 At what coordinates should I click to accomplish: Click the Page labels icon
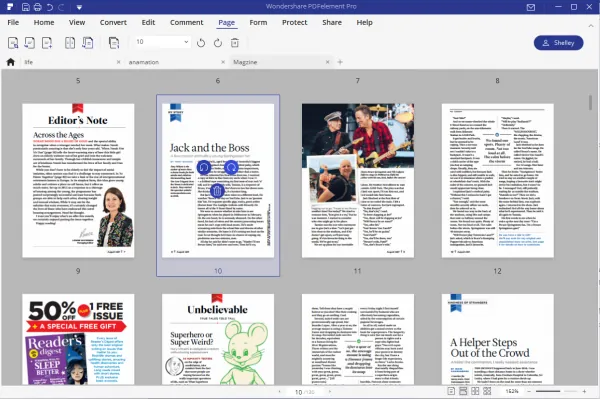click(114, 42)
